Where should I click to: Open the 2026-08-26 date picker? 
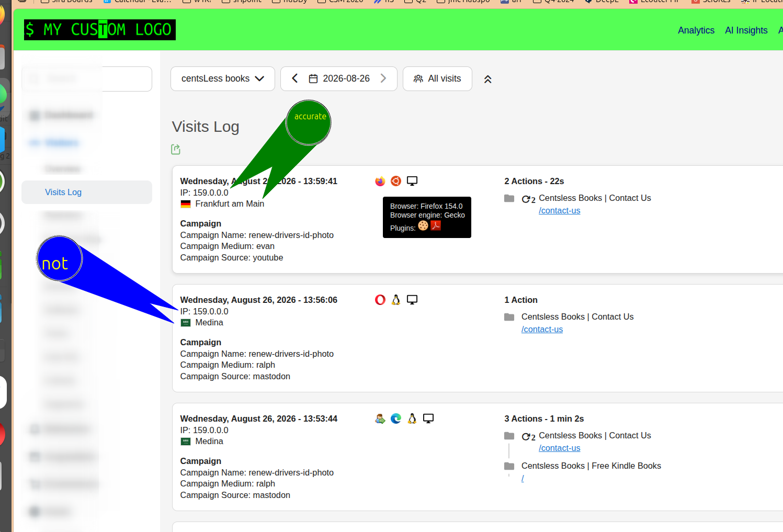[x=339, y=78]
